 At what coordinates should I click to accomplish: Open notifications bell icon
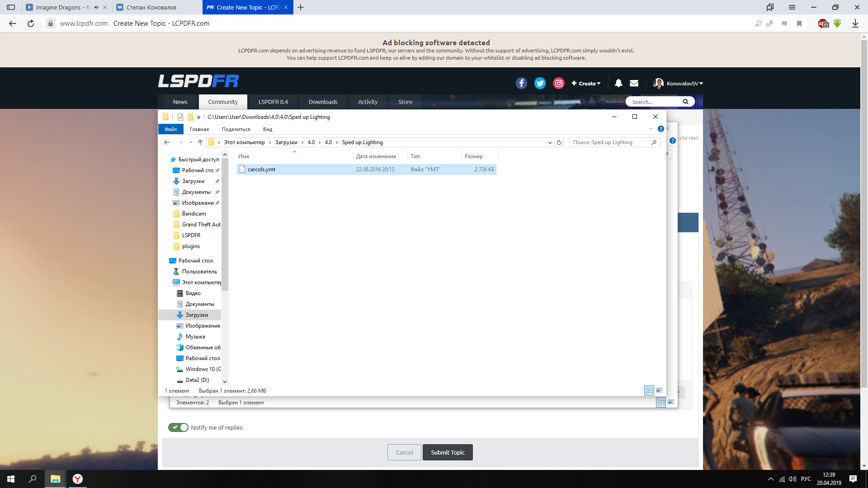pos(618,83)
